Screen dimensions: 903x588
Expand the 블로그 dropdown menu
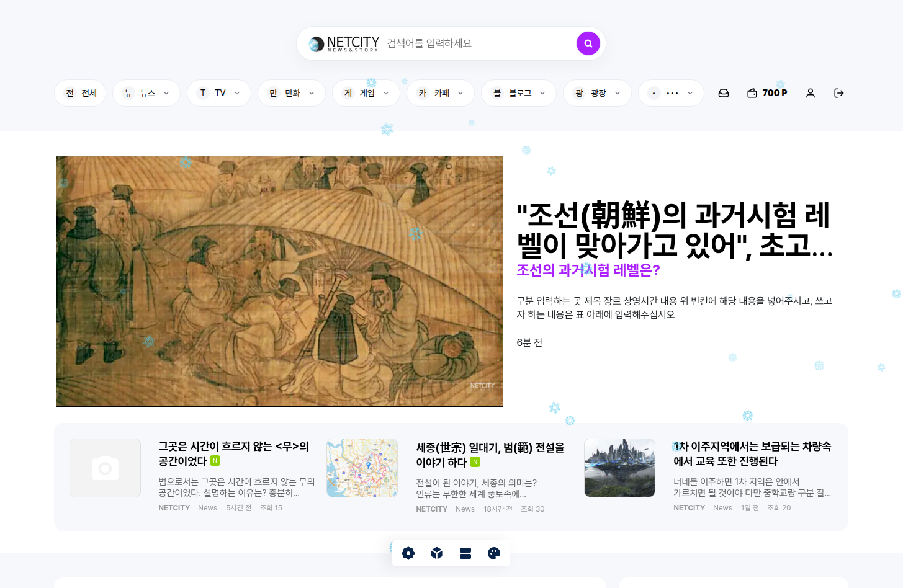pyautogui.click(x=519, y=93)
